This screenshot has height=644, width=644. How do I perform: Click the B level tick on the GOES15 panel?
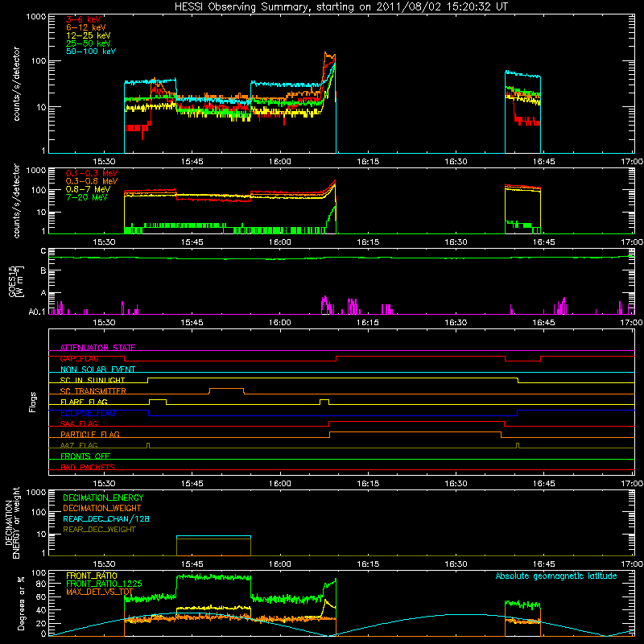click(x=43, y=271)
